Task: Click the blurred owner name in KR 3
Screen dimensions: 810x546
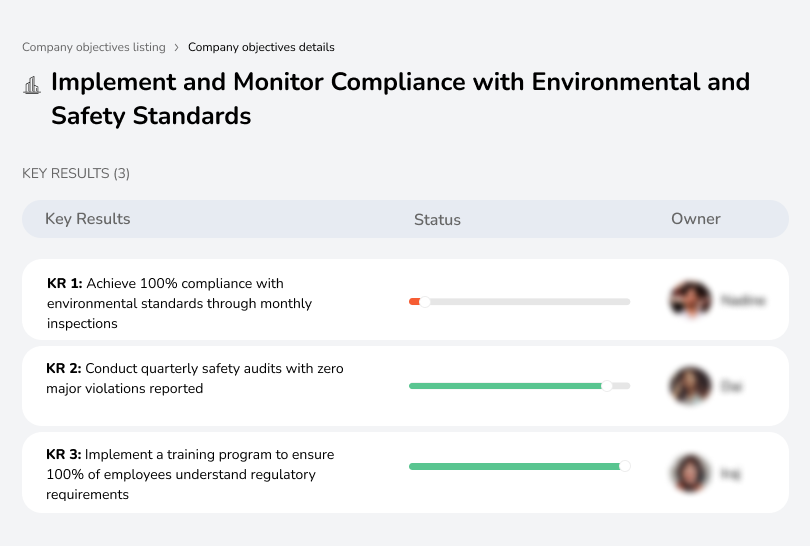Action: coord(730,473)
